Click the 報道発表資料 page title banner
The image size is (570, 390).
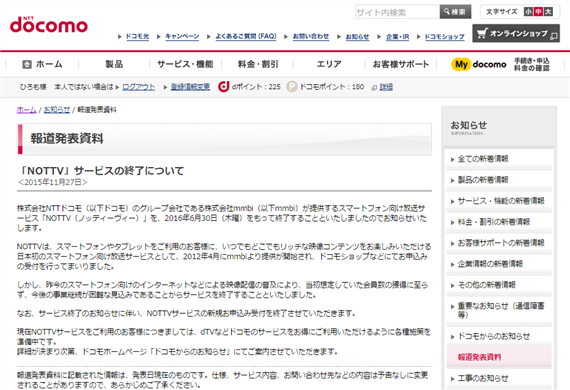click(224, 139)
